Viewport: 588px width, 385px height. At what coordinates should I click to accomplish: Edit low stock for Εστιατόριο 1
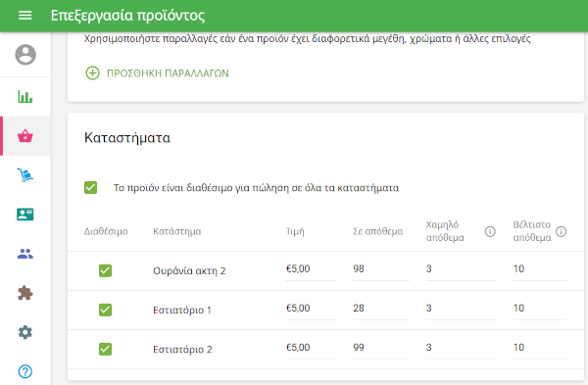click(x=462, y=310)
